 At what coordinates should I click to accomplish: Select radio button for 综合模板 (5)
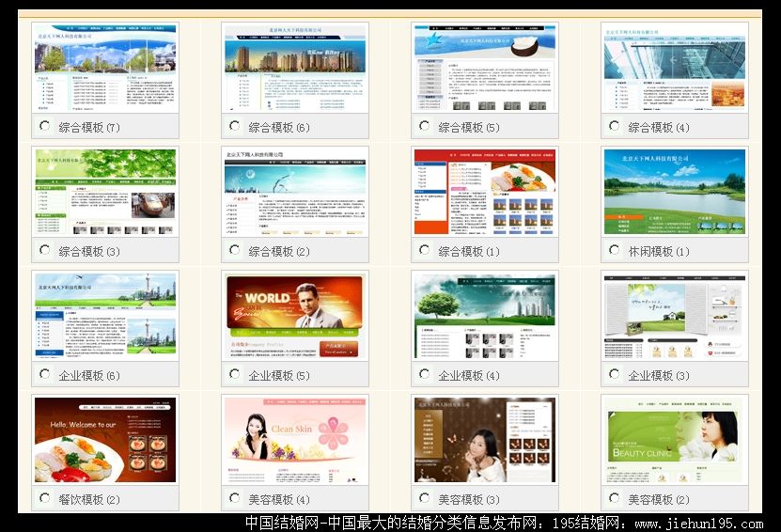coord(424,126)
